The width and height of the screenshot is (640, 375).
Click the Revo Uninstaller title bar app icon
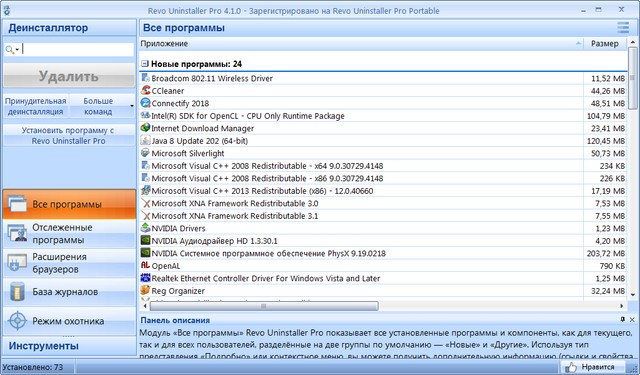click(x=7, y=10)
